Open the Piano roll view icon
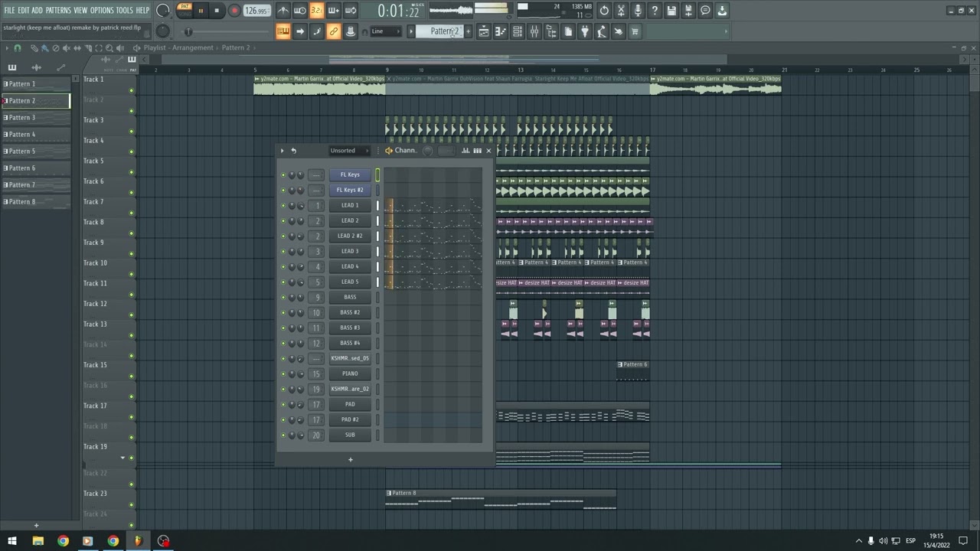 (501, 31)
